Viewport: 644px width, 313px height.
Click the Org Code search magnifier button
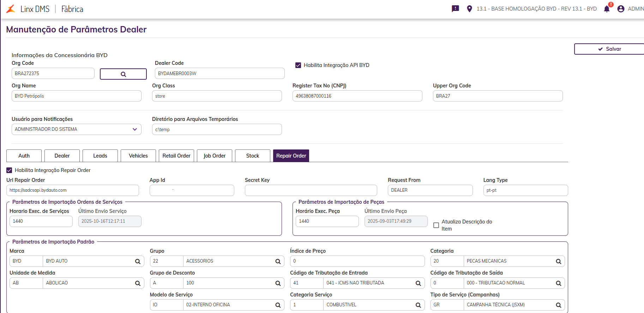click(x=123, y=74)
